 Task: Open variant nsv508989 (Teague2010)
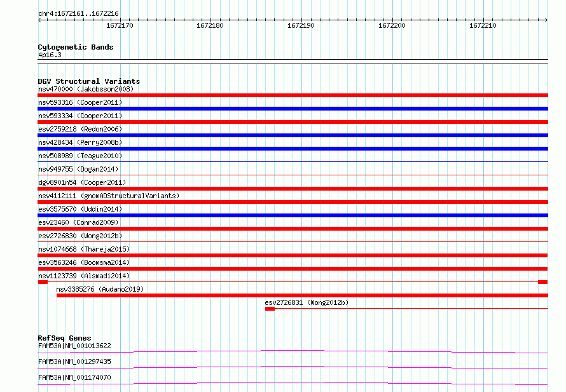point(80,156)
